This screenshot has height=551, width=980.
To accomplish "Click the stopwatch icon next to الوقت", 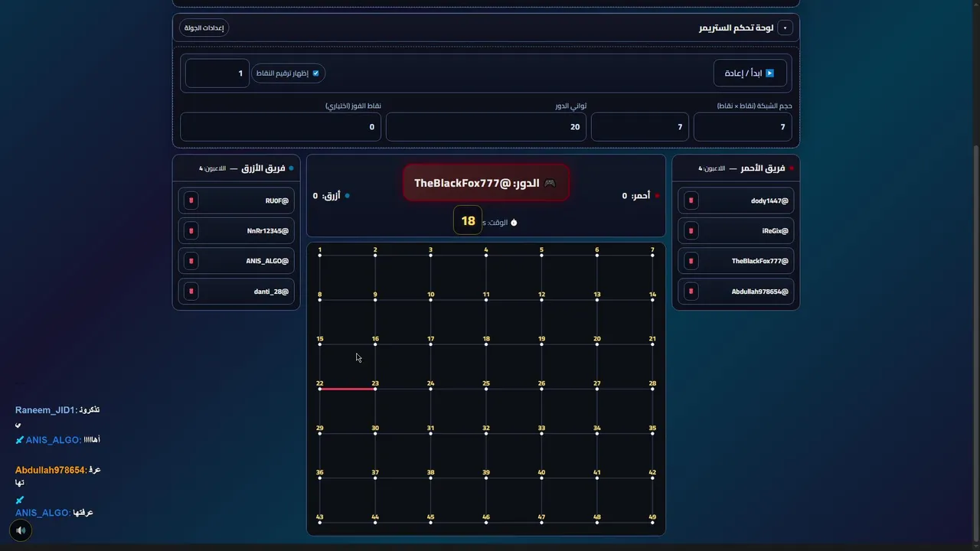I will click(514, 222).
